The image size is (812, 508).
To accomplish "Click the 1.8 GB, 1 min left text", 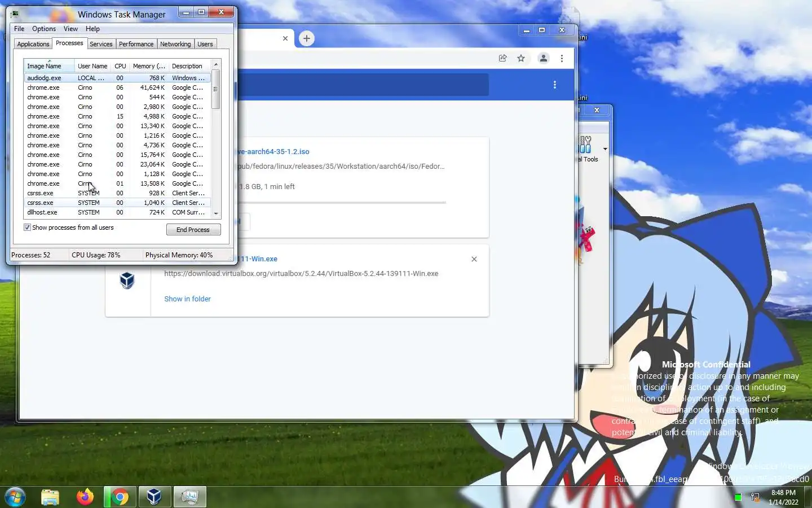I will coord(266,187).
